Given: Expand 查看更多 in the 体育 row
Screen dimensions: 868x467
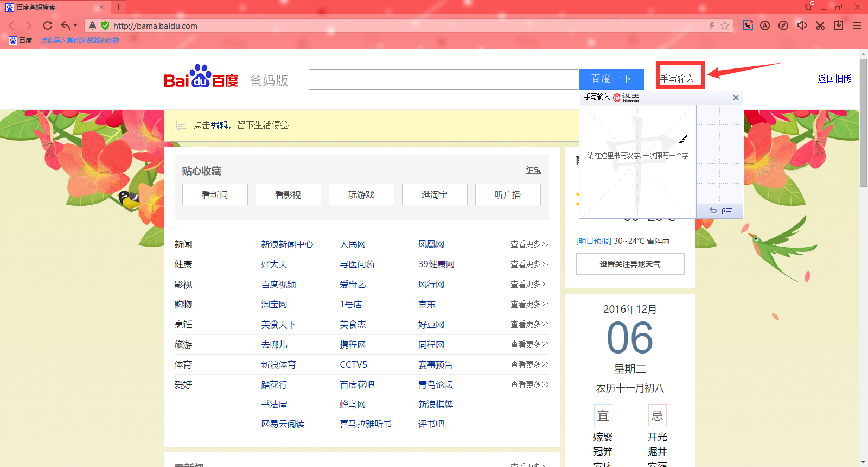Looking at the screenshot, I should 529,365.
